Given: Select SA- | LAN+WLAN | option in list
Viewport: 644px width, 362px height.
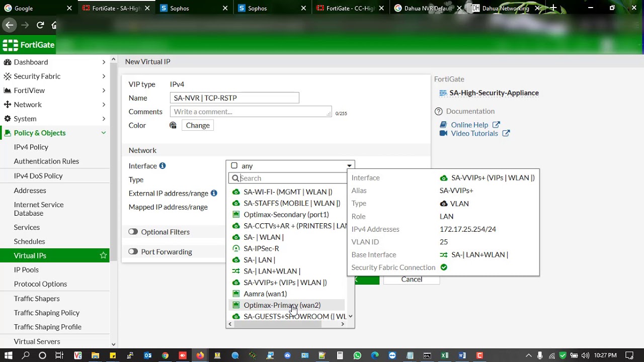Looking at the screenshot, I should pyautogui.click(x=287, y=271).
